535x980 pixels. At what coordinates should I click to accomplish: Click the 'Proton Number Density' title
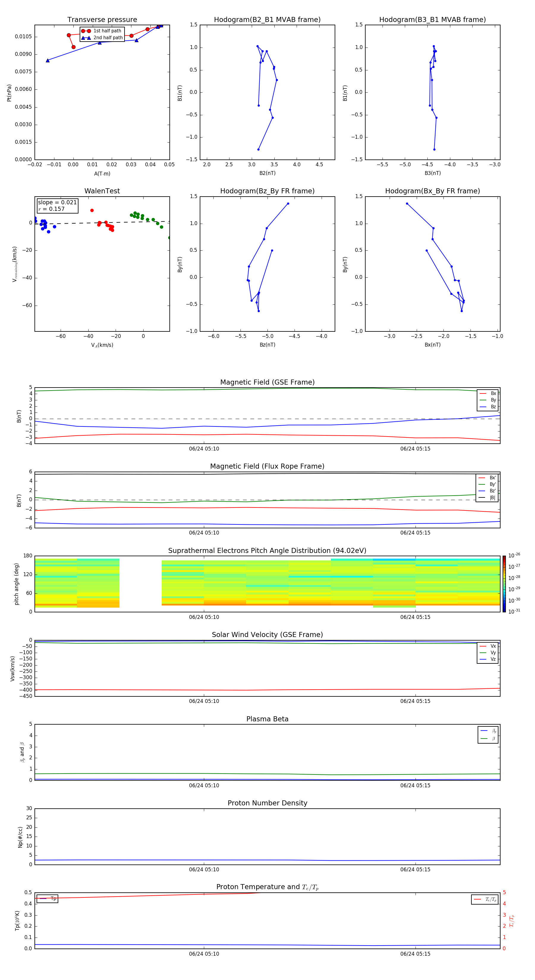(x=267, y=803)
